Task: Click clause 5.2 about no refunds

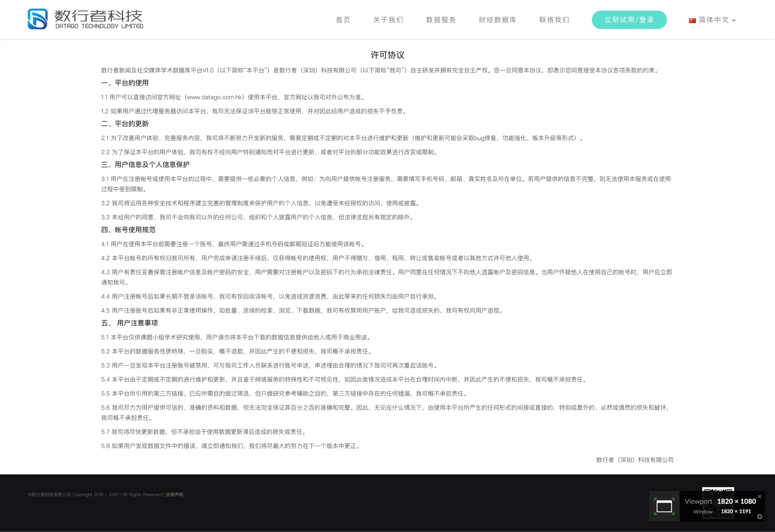Action: 237,352
